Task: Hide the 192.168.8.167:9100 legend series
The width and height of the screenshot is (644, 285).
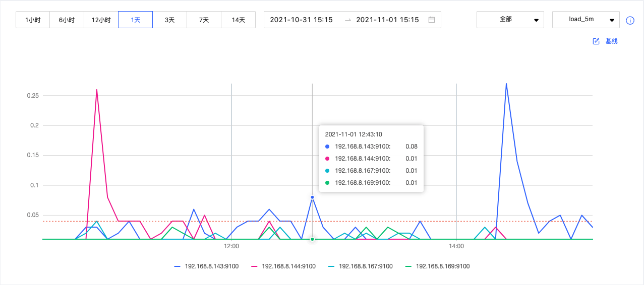Action: pos(360,266)
